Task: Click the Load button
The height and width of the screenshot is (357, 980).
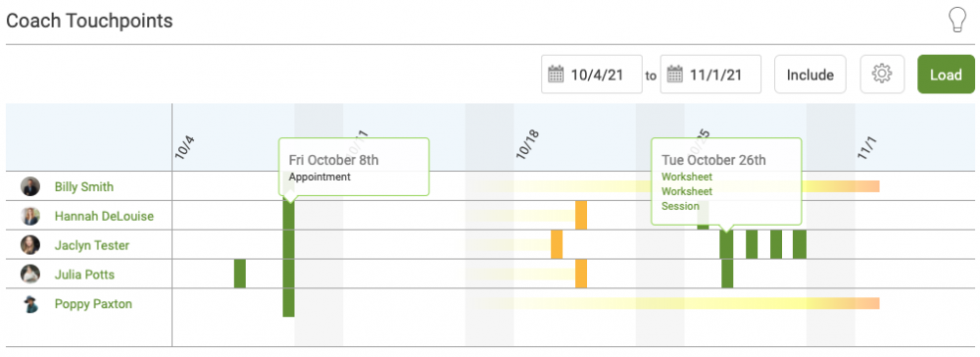Action: 946,75
